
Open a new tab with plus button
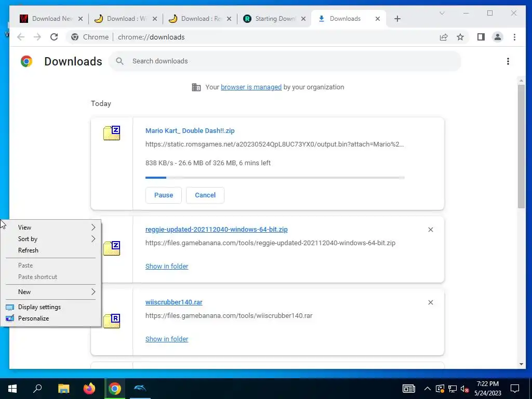[397, 19]
